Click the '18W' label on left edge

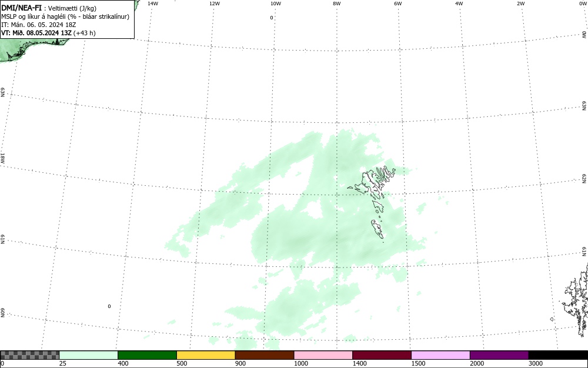[2, 158]
